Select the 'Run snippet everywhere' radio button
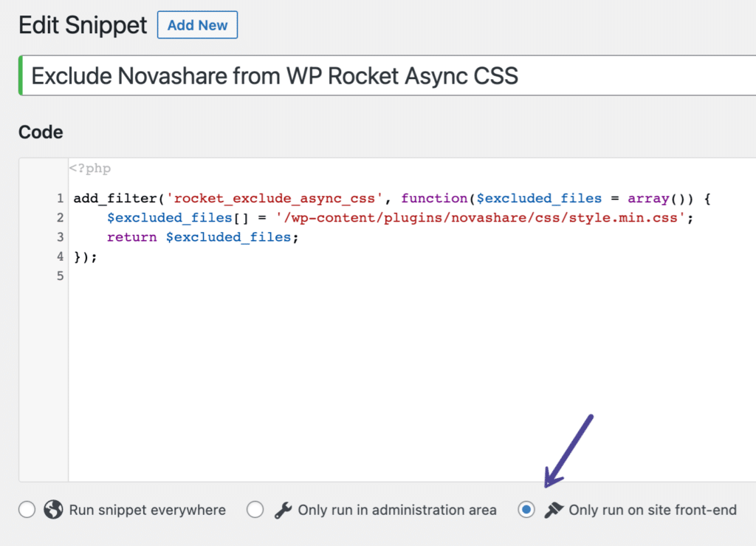Image resolution: width=756 pixels, height=546 pixels. pos(27,509)
